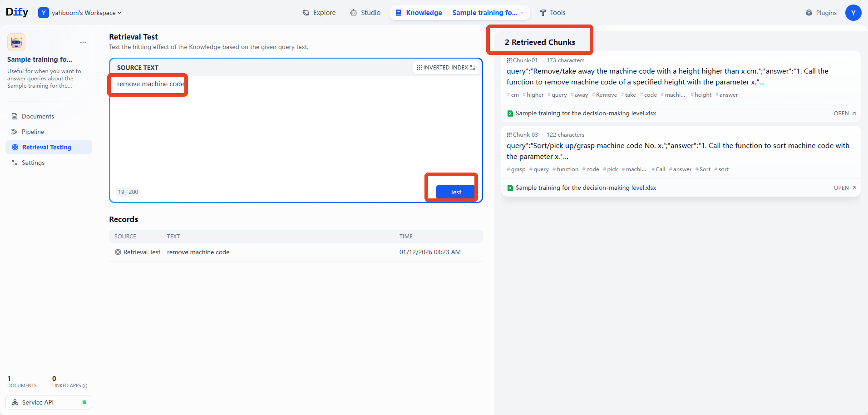Open yahboom's Workspace dropdown
Image resolution: width=868 pixels, height=415 pixels.
pos(80,13)
